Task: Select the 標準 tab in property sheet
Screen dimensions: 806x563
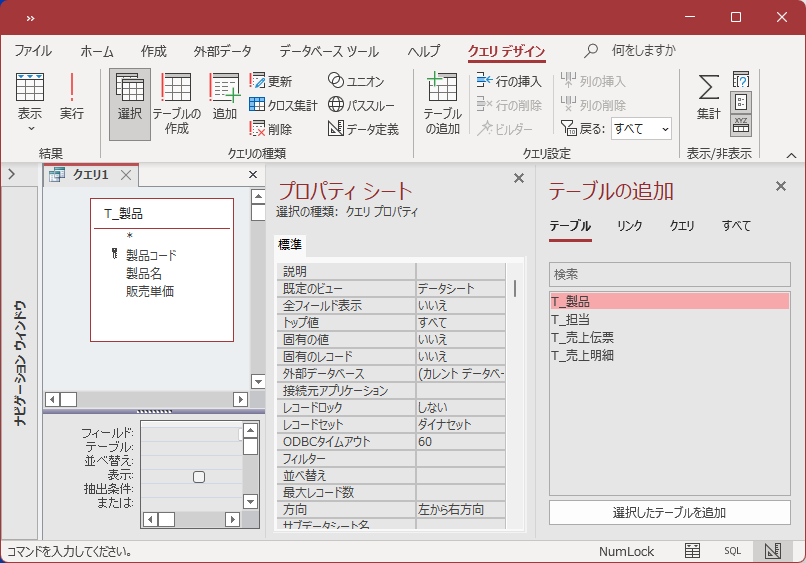Action: 290,245
